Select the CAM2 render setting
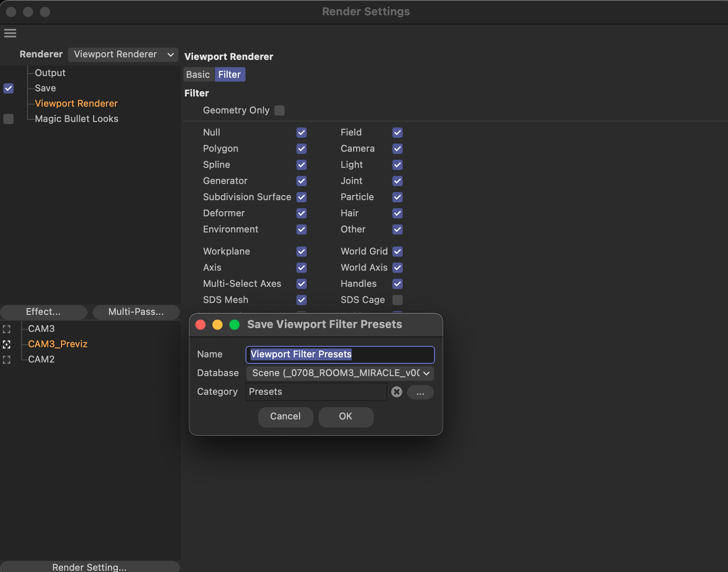The image size is (728, 572). [41, 360]
